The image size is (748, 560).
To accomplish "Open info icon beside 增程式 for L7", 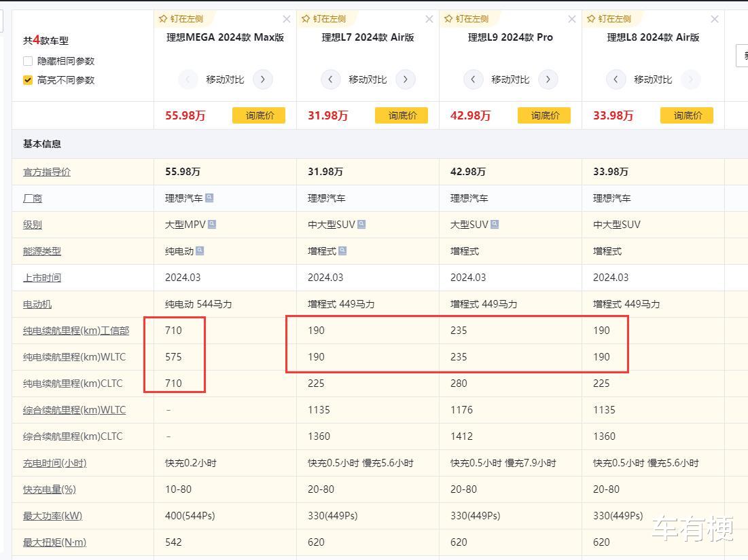I will [342, 250].
